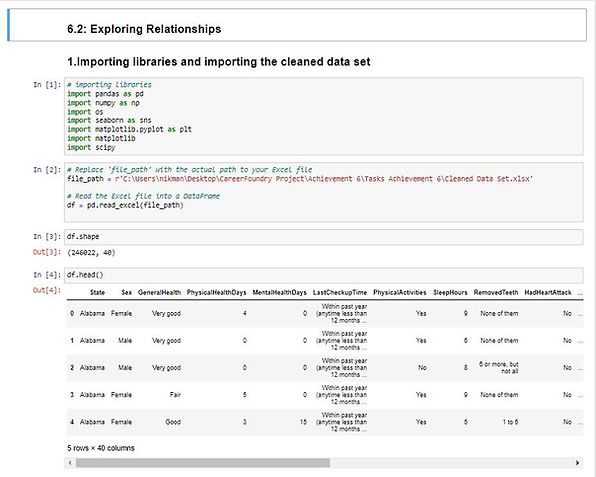Click 'Good' in row 4 GeneralHealth
Image resolution: width=596 pixels, height=477 pixels.
pyautogui.click(x=173, y=422)
